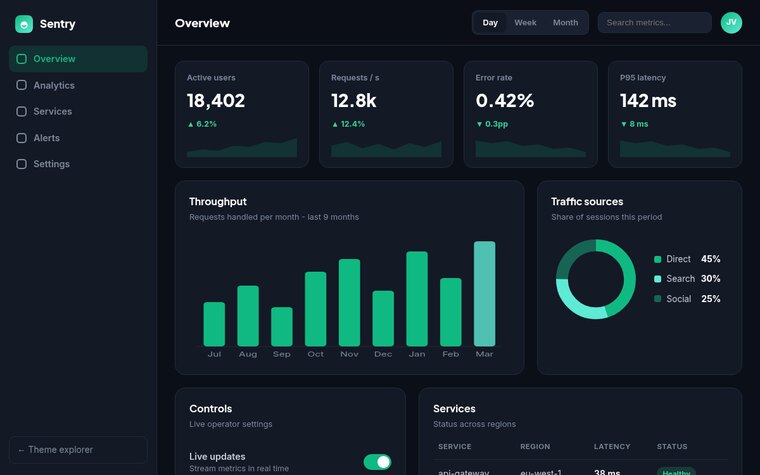Open the Analytics sidebar icon
This screenshot has height=475, width=760.
21,85
